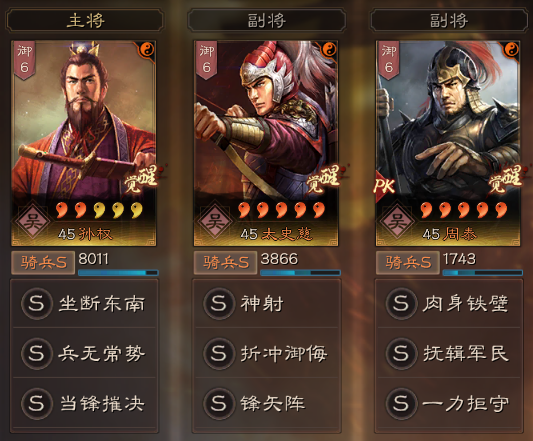Open the 坐断东南 skill entry
Viewport: 533px width, 441px height.
(x=84, y=303)
